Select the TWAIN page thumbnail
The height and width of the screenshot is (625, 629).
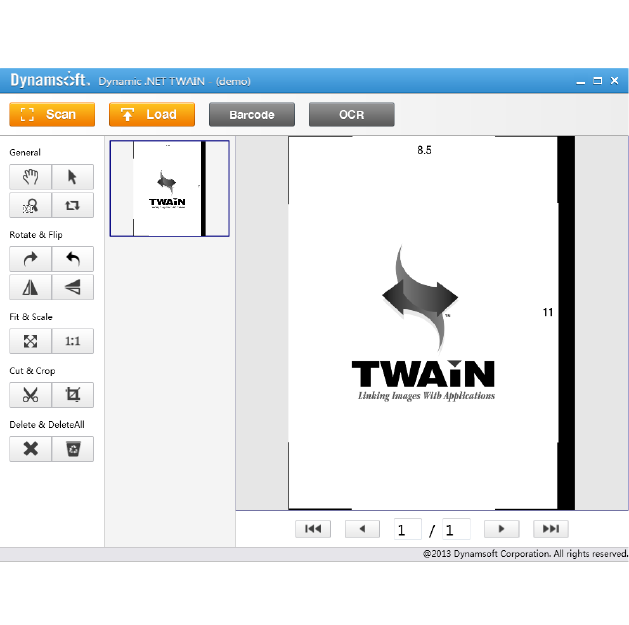170,188
